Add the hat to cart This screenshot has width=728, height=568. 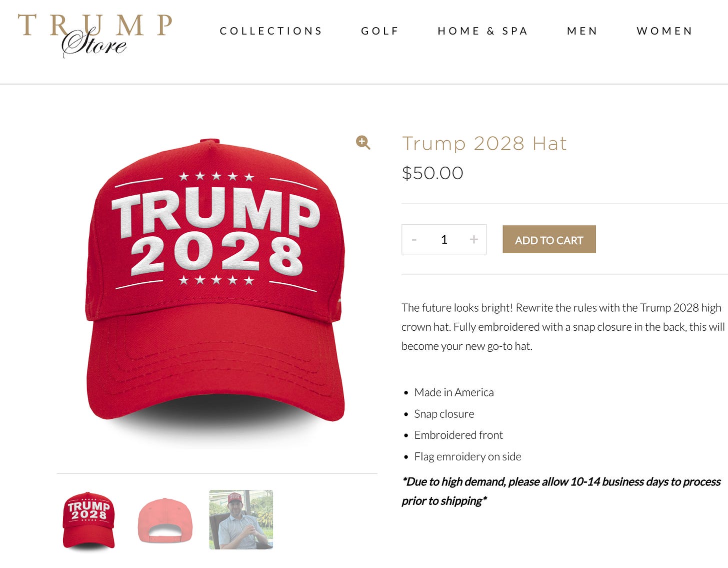tap(549, 239)
